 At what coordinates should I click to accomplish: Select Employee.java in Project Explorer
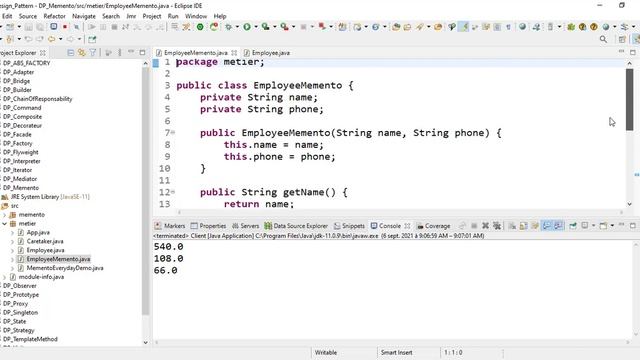click(45, 250)
